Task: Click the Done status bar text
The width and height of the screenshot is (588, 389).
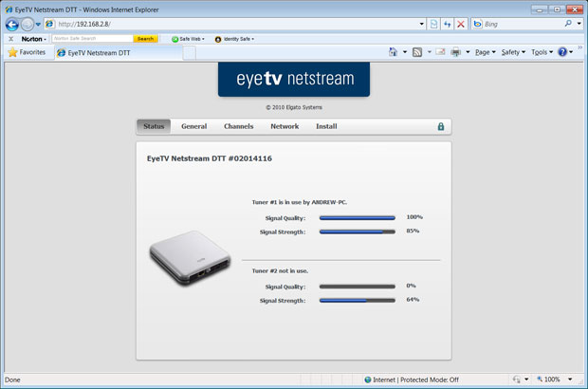Action: click(x=12, y=380)
